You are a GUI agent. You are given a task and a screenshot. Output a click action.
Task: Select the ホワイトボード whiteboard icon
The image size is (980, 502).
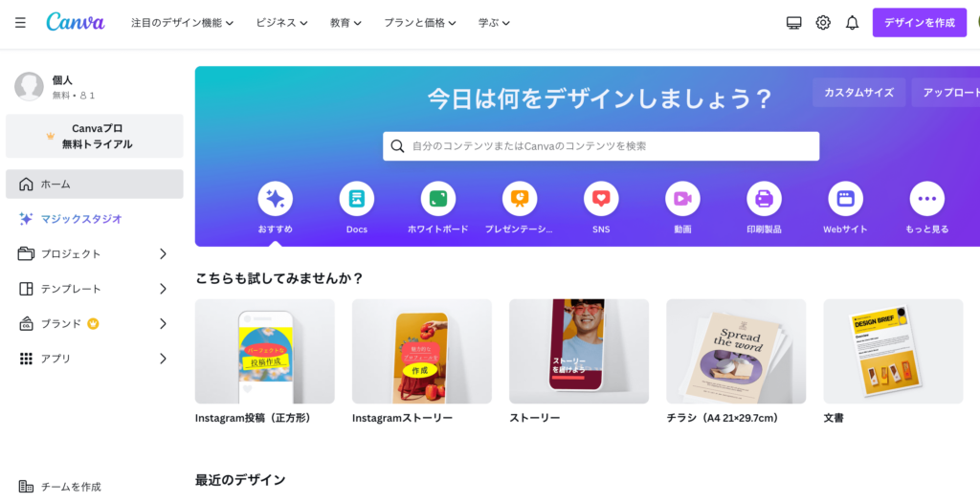(x=438, y=199)
